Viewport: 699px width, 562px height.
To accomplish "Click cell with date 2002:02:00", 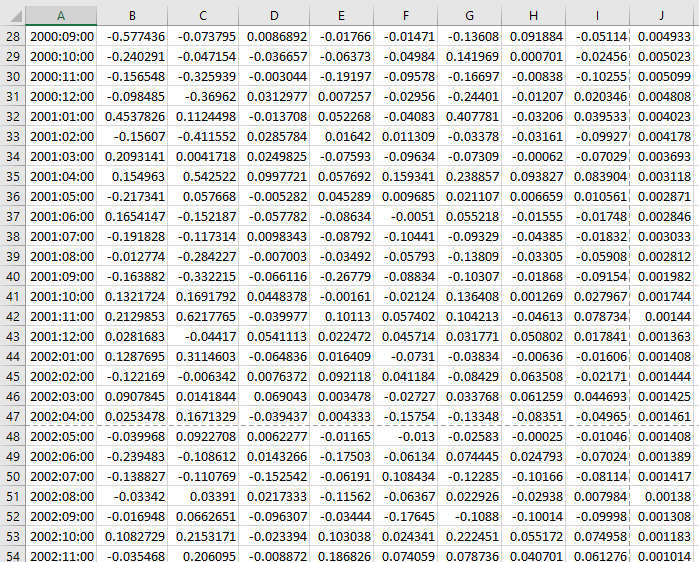I will point(61,377).
